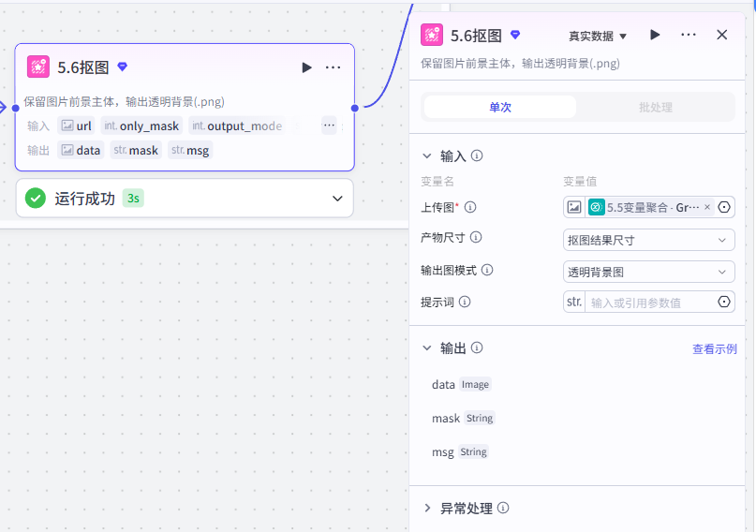Switch to the 批处理 tab
This screenshot has height=532, width=756.
655,107
